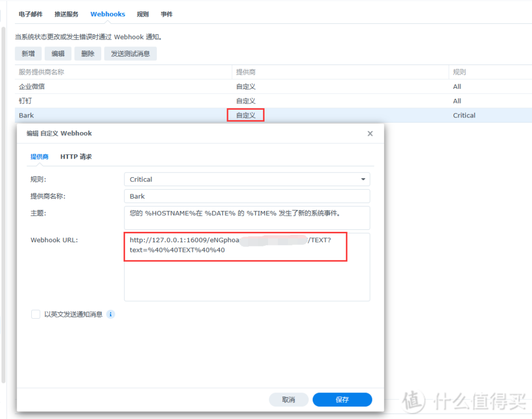This screenshot has width=532, height=419.
Task: Go to the 推送服务 tab
Action: (x=66, y=14)
